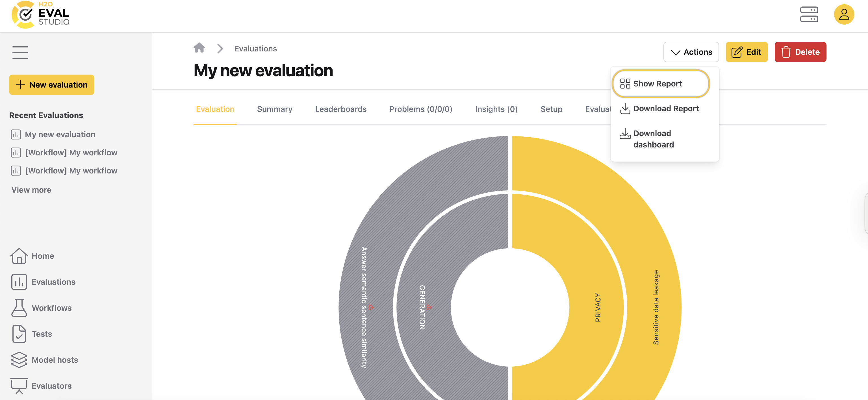Image resolution: width=868 pixels, height=400 pixels.
Task: Select Show Report from Actions menu
Action: point(657,84)
